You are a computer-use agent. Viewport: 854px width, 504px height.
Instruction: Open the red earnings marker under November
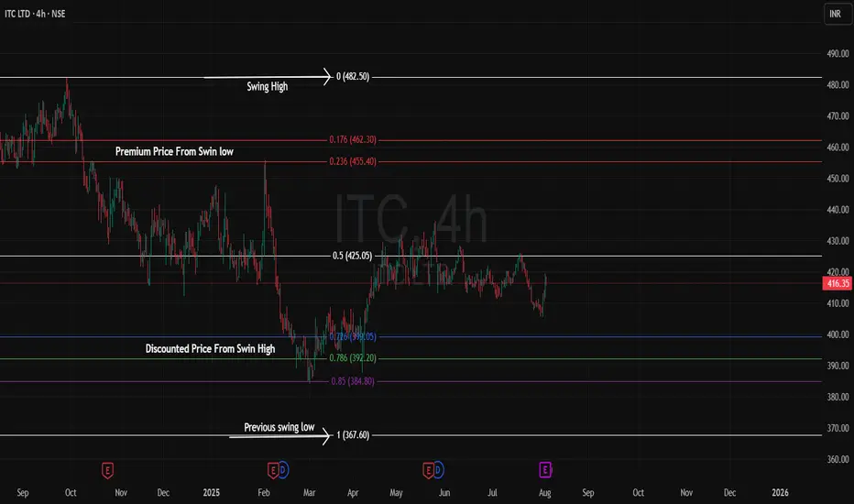click(107, 470)
